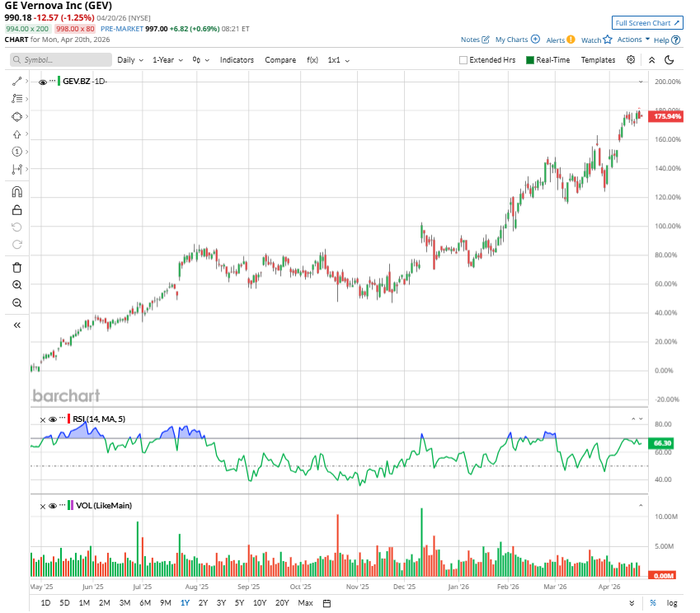Switch to dark mode moon icon
The image size is (700, 613).
[x=669, y=60]
